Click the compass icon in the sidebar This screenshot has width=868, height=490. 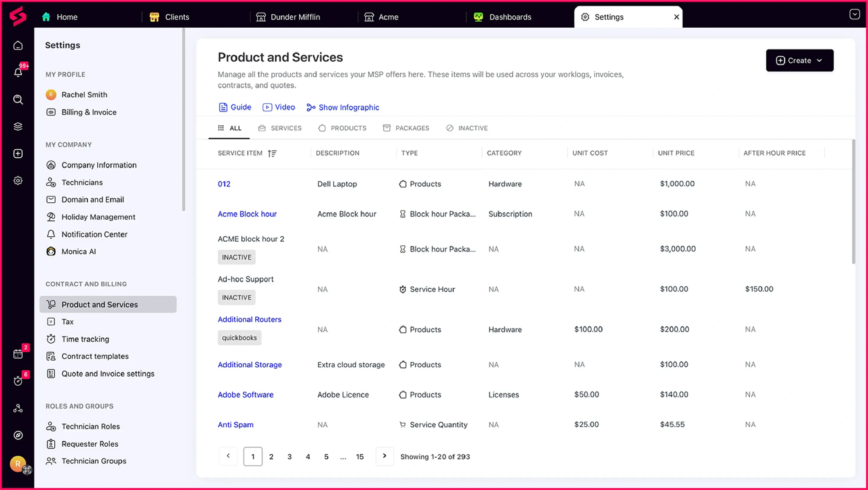coord(18,435)
